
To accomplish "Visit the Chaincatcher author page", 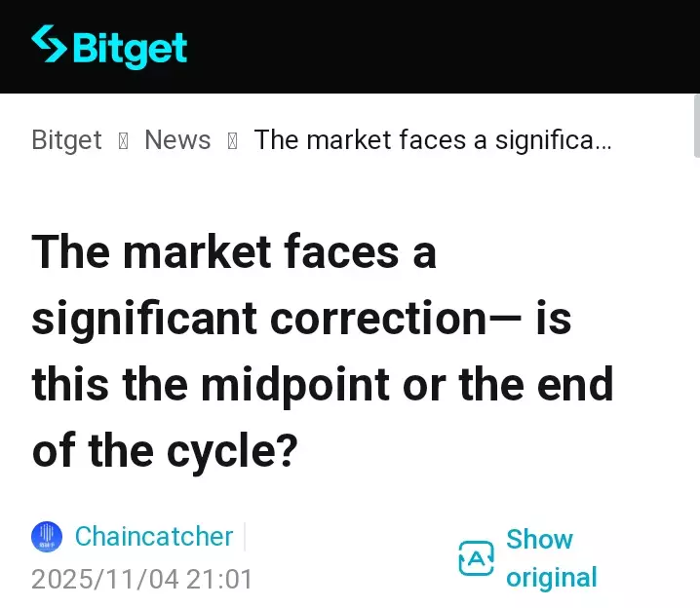I will point(154,537).
